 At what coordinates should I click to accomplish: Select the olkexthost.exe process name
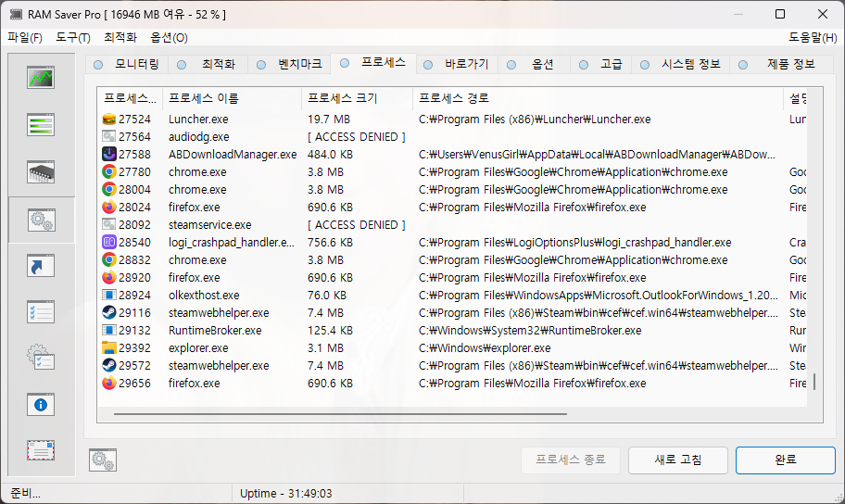pyautogui.click(x=204, y=296)
